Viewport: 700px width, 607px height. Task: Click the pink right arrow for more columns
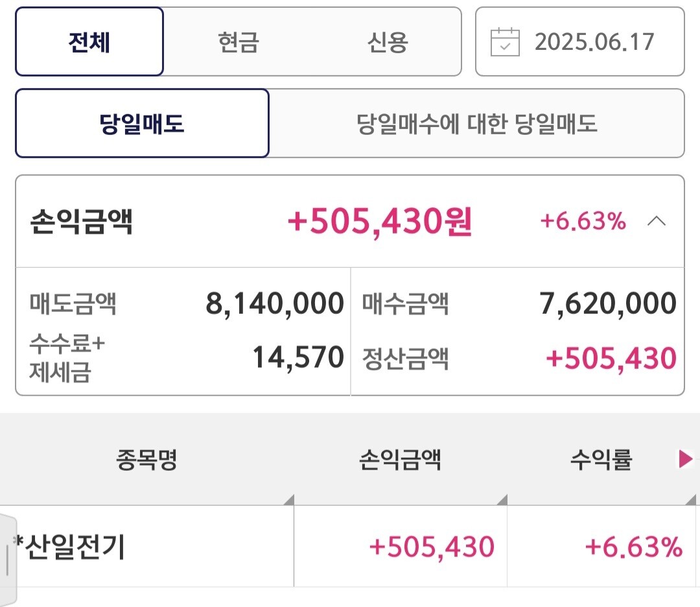pyautogui.click(x=685, y=460)
